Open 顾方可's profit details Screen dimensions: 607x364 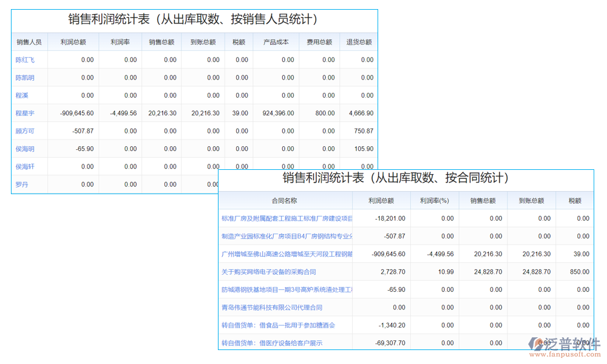click(24, 131)
